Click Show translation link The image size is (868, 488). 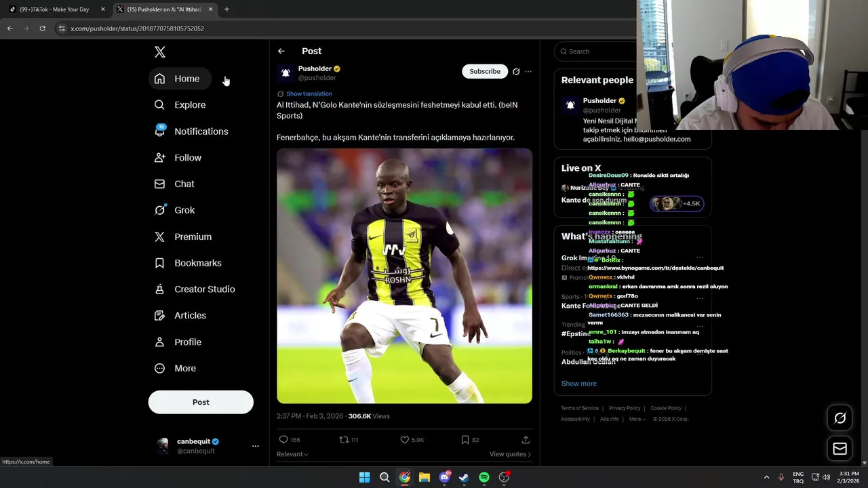tap(309, 94)
